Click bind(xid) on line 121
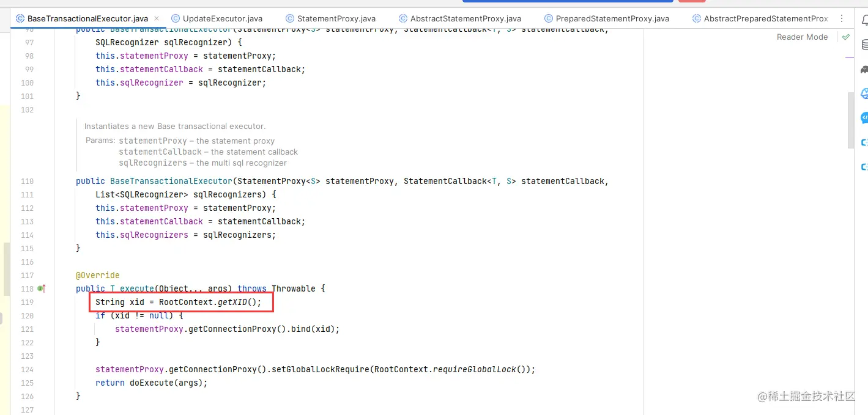This screenshot has width=868, height=415. [312, 329]
